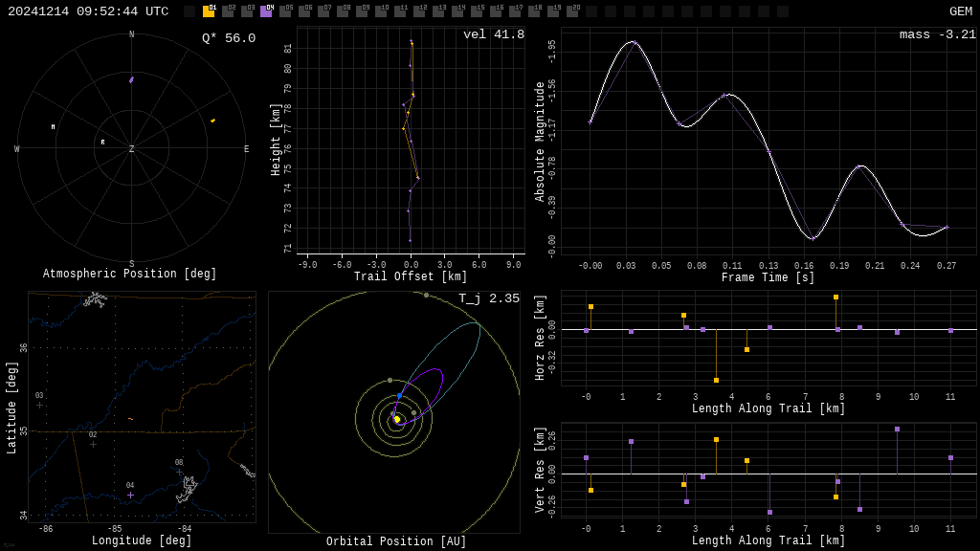Click station 02 cross marker on map

click(x=93, y=444)
